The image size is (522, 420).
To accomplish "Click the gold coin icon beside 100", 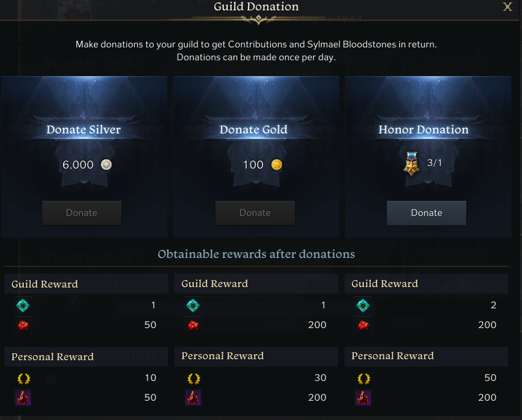I will coord(277,165).
